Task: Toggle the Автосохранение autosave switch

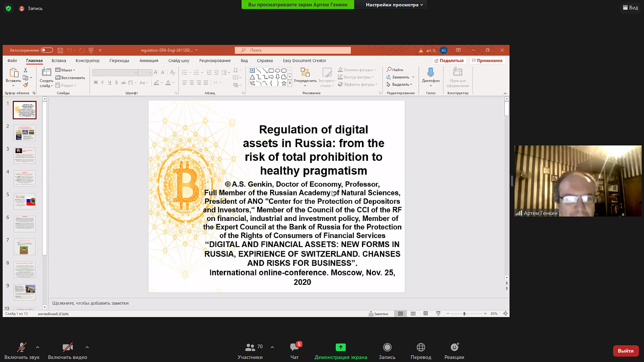Action: [47, 50]
